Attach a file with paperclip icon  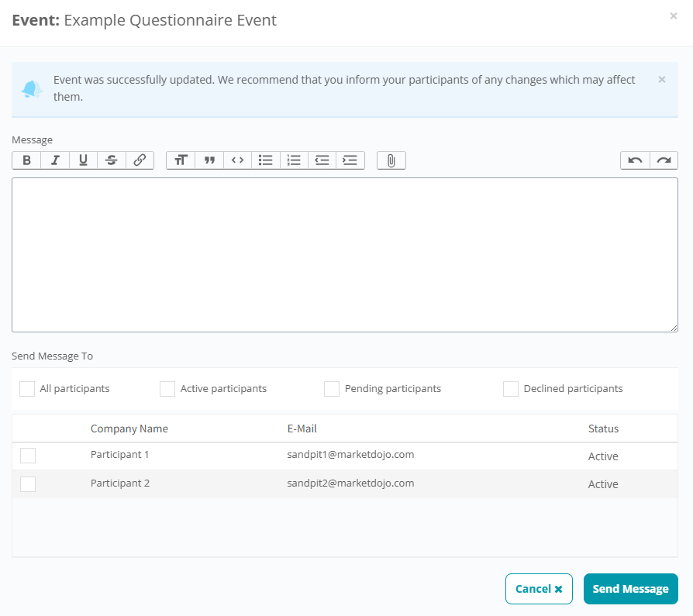tap(391, 160)
